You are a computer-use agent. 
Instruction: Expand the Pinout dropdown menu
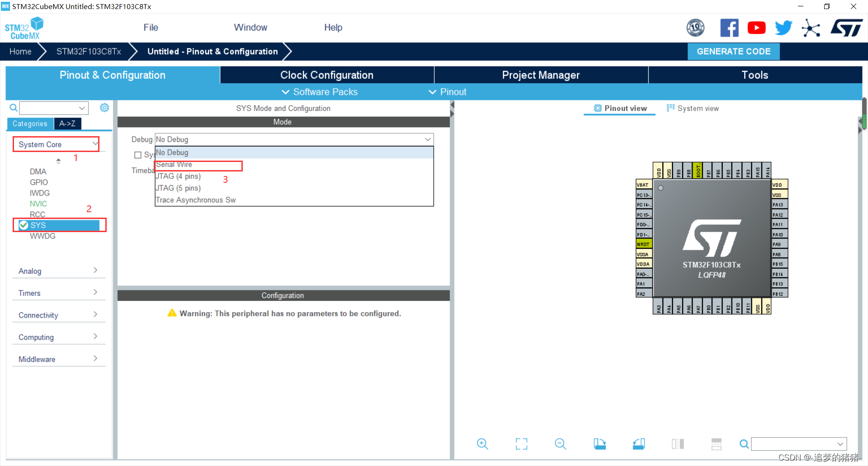(448, 92)
